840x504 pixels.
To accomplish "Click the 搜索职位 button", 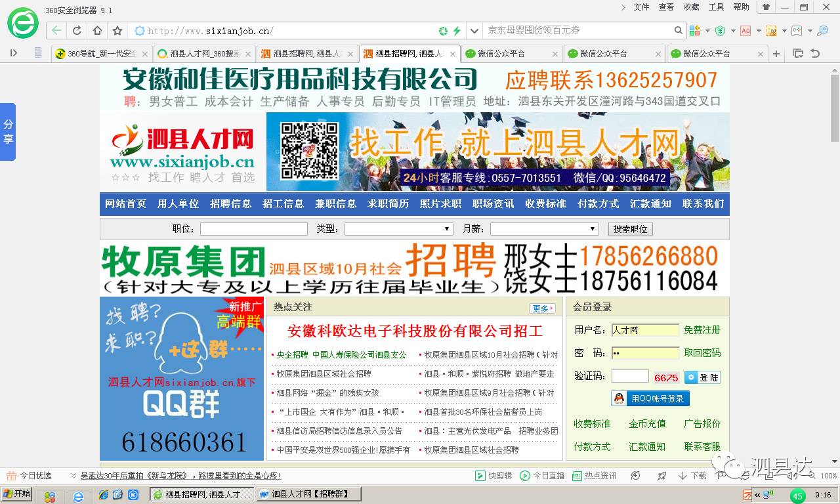I will pos(631,229).
